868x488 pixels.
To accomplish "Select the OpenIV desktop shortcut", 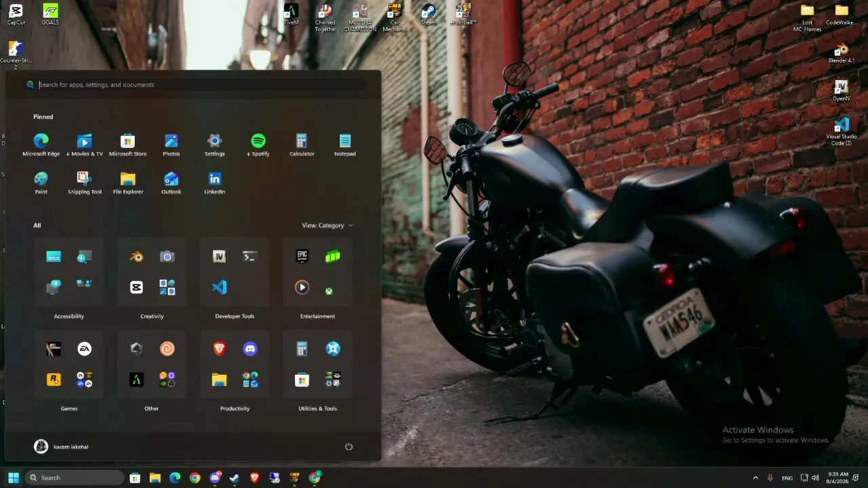I will 842,91.
